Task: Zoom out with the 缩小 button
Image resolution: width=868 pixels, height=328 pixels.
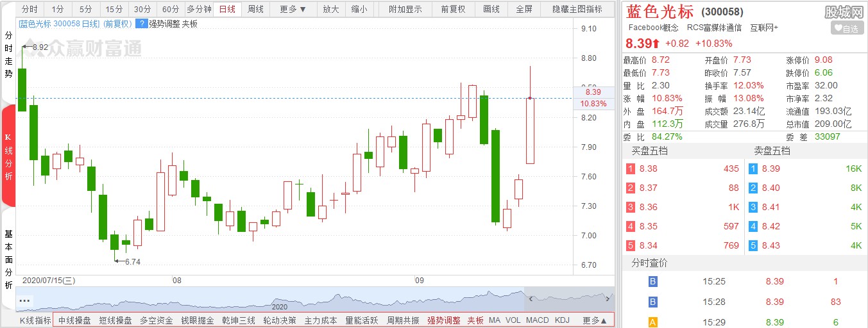Action: coord(359,10)
